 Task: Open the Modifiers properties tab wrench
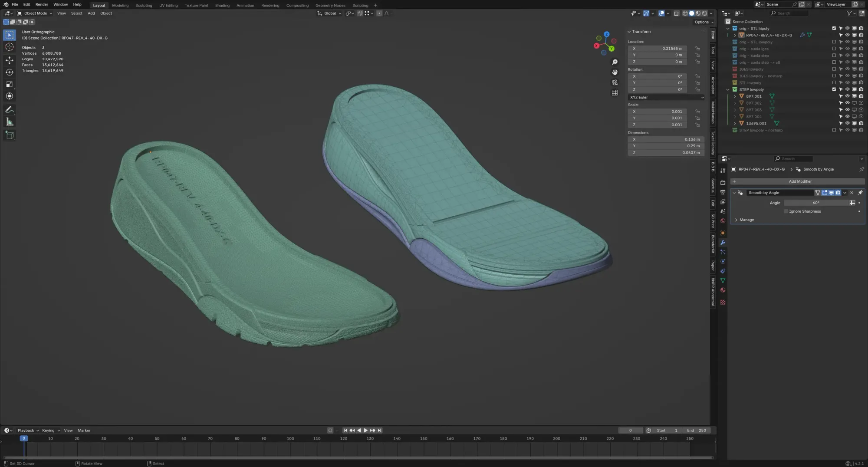pos(723,243)
